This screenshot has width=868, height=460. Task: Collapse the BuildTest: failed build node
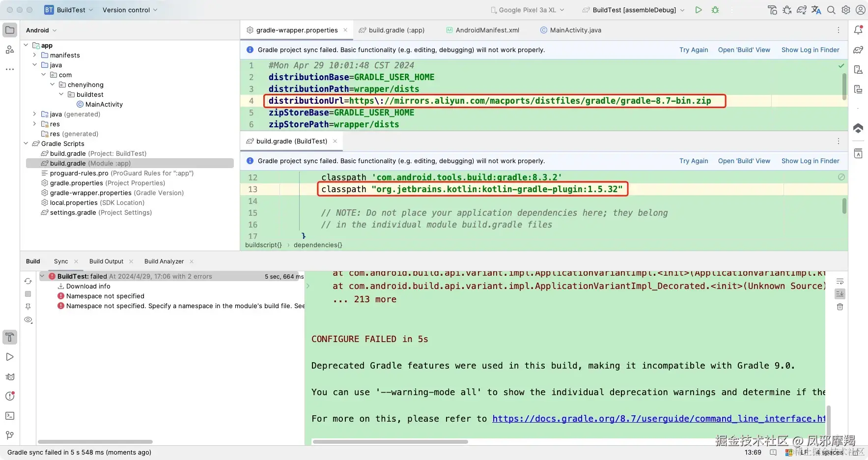42,276
